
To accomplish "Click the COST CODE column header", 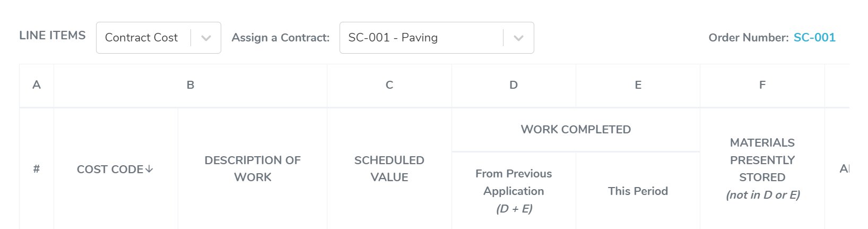I will 110,169.
